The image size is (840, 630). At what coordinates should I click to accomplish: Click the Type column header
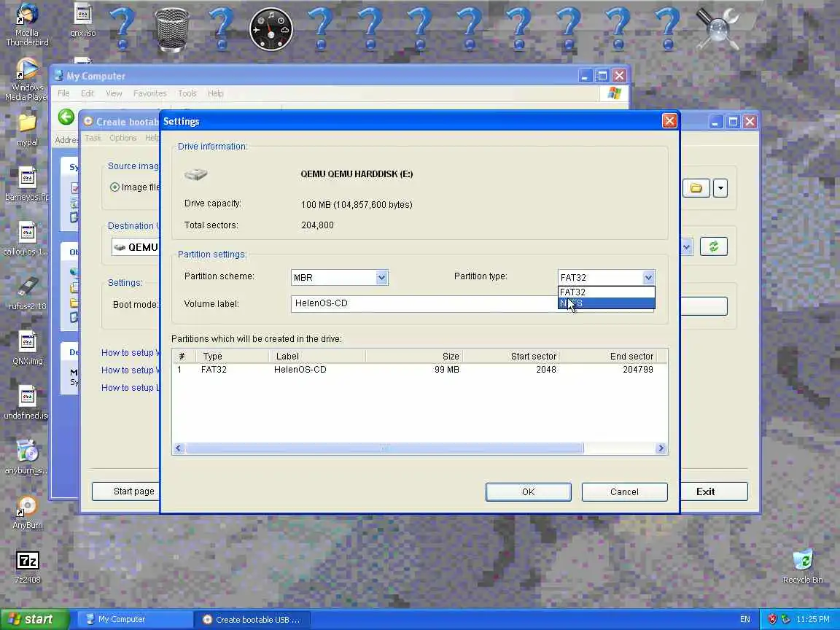[232, 357]
